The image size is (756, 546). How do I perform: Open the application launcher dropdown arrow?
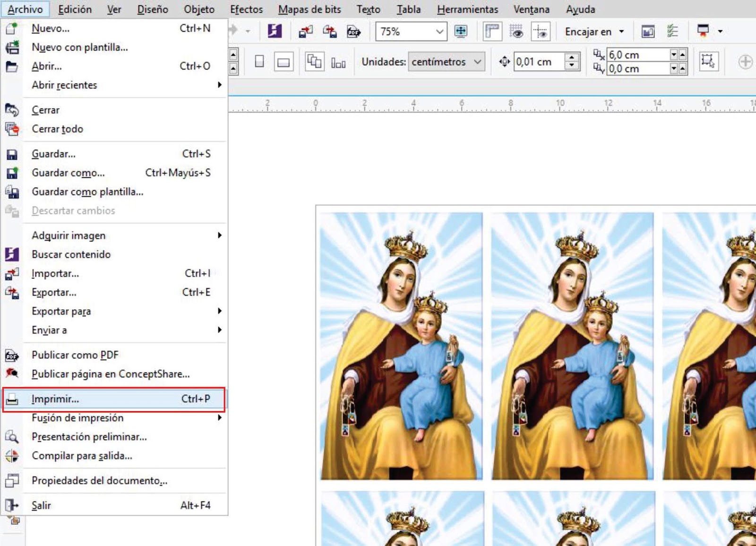720,32
